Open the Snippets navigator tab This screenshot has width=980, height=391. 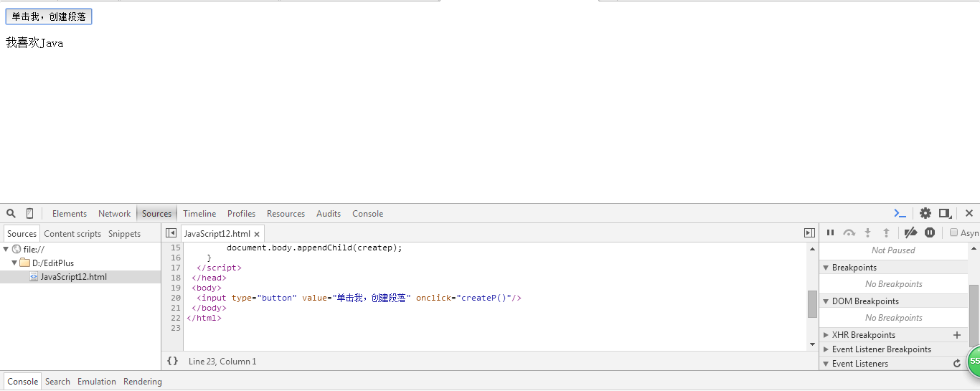click(125, 234)
